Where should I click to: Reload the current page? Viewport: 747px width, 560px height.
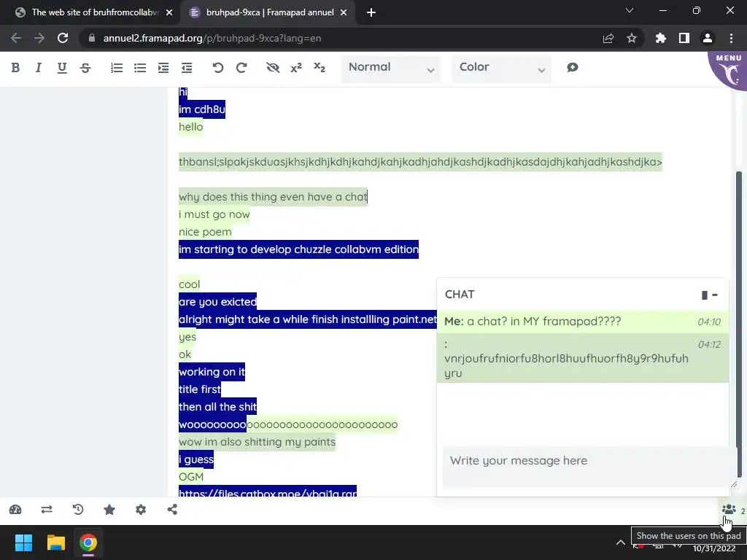[x=63, y=38]
